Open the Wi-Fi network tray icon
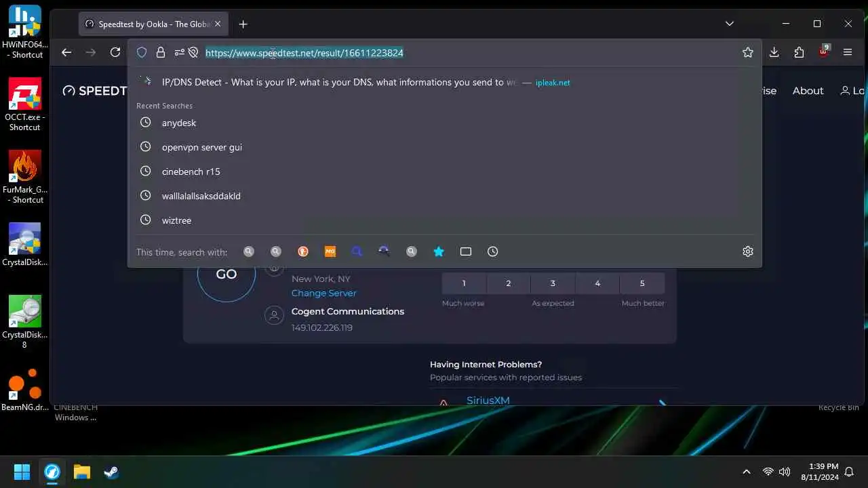Screen dimensions: 868x488 pos(768,472)
